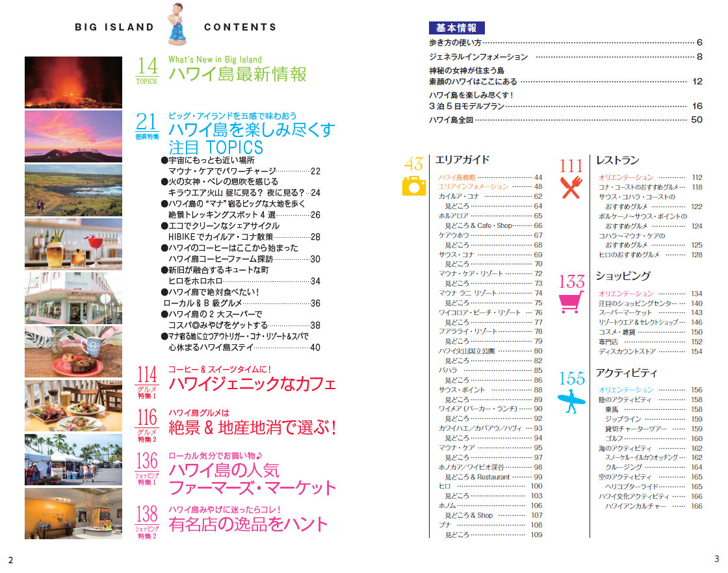Open the ハワイ島最新情報 headline
This screenshot has width=728, height=573.
pyautogui.click(x=237, y=74)
